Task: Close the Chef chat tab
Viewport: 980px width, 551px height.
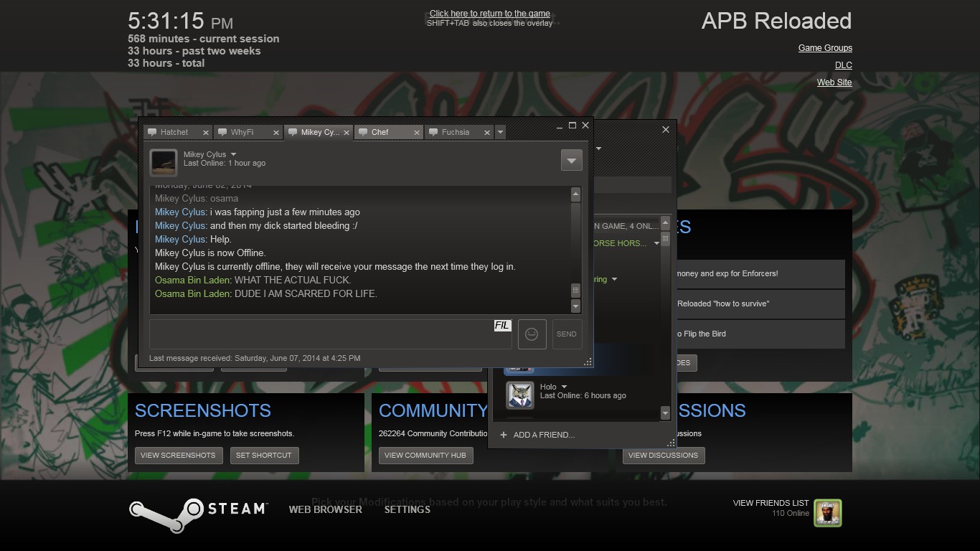Action: click(416, 133)
